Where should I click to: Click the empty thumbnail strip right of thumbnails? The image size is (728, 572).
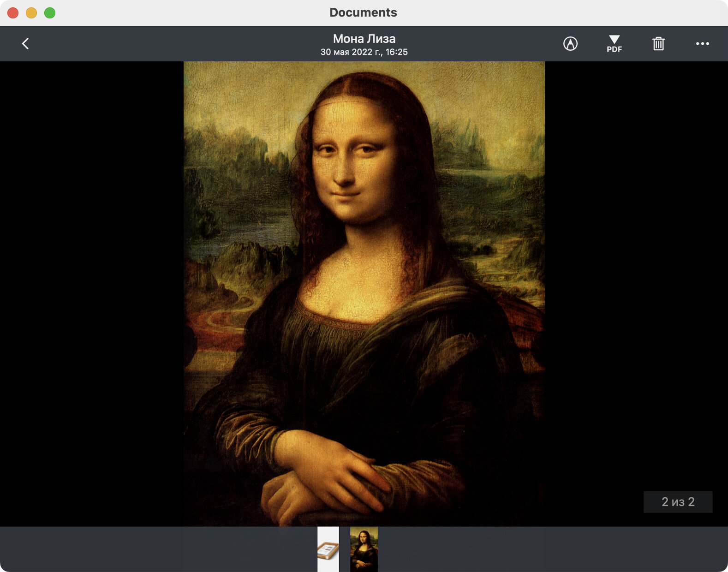(553, 549)
